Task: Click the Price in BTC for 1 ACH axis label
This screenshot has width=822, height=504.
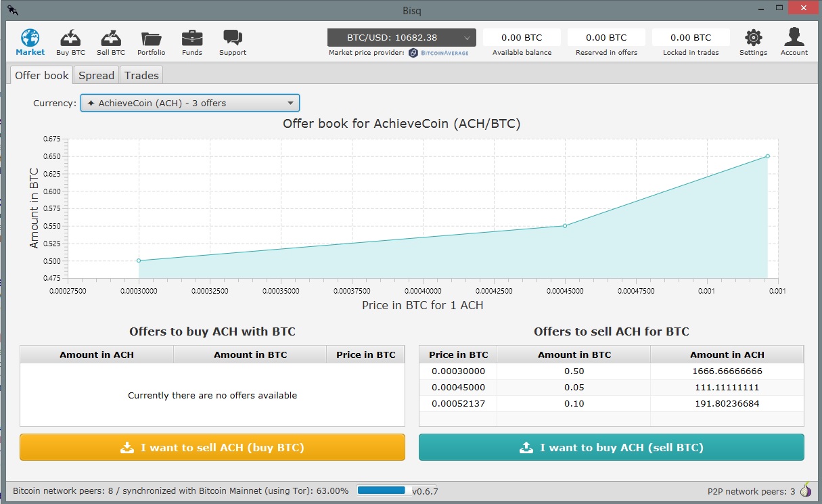Action: (x=423, y=305)
